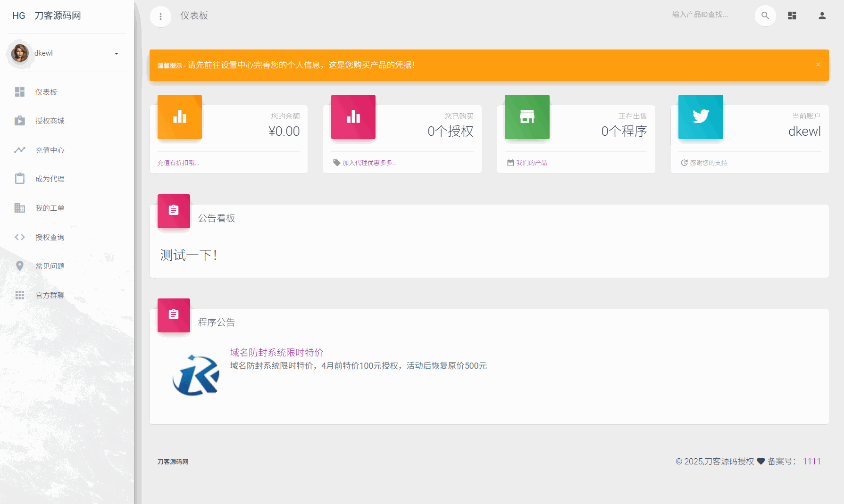Viewport: 844px width, 504px height.
Task: Click the green store icon card
Action: point(527,117)
